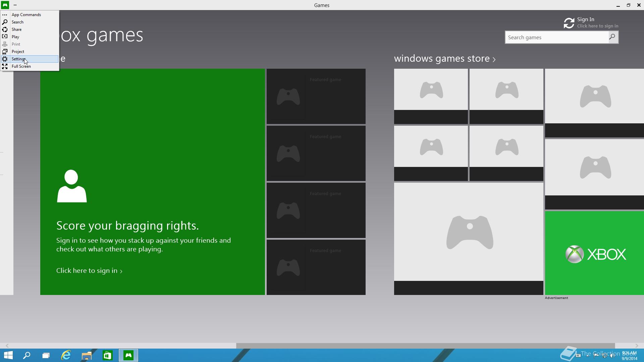The height and width of the screenshot is (362, 644).
Task: Click the Play icon in app menu
Action: (x=5, y=37)
